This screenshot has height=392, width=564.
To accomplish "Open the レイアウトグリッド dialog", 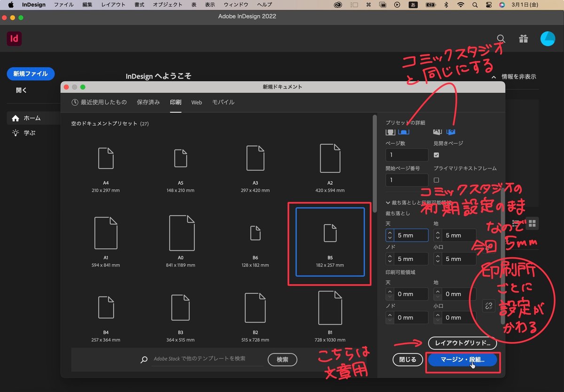I will [462, 344].
